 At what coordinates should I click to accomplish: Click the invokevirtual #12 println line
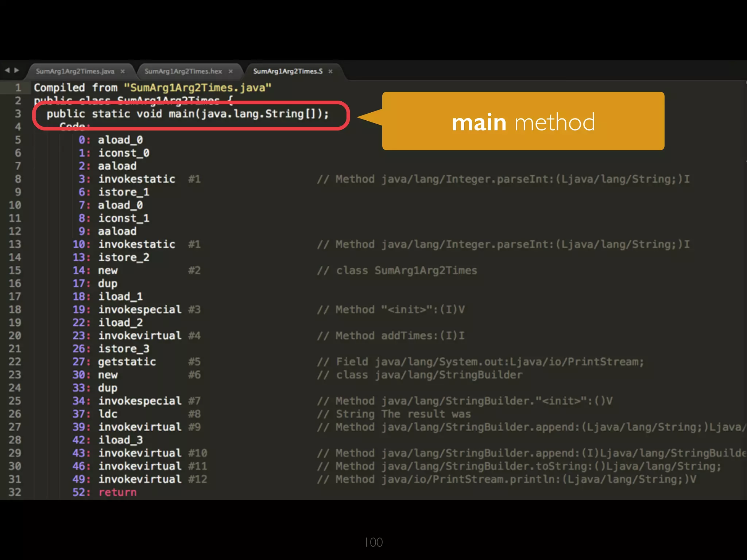[140, 479]
